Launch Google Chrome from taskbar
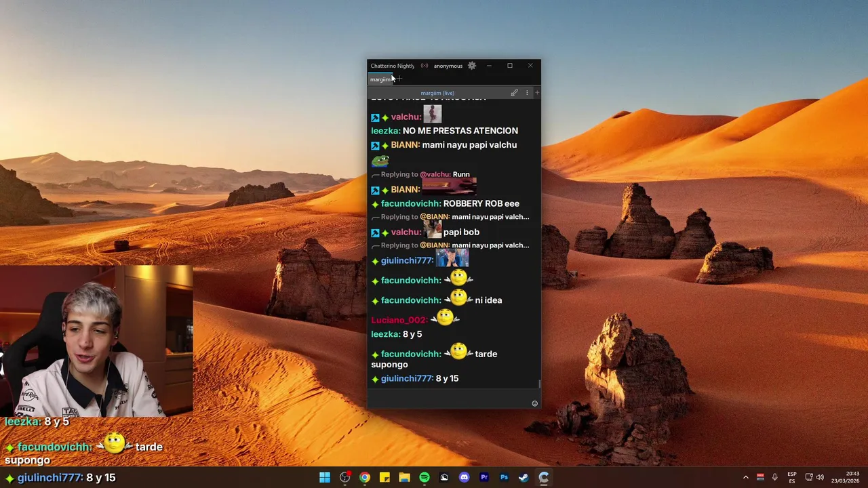The image size is (868, 488). 365,477
